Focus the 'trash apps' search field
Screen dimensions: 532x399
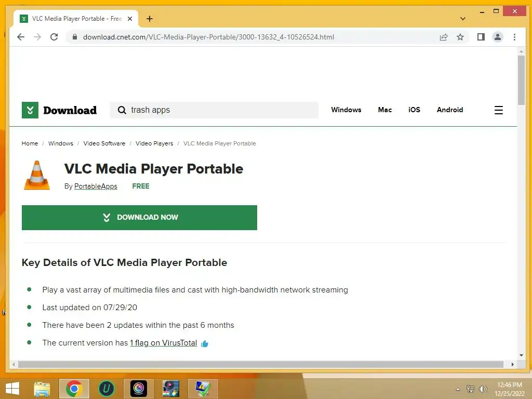coord(214,110)
